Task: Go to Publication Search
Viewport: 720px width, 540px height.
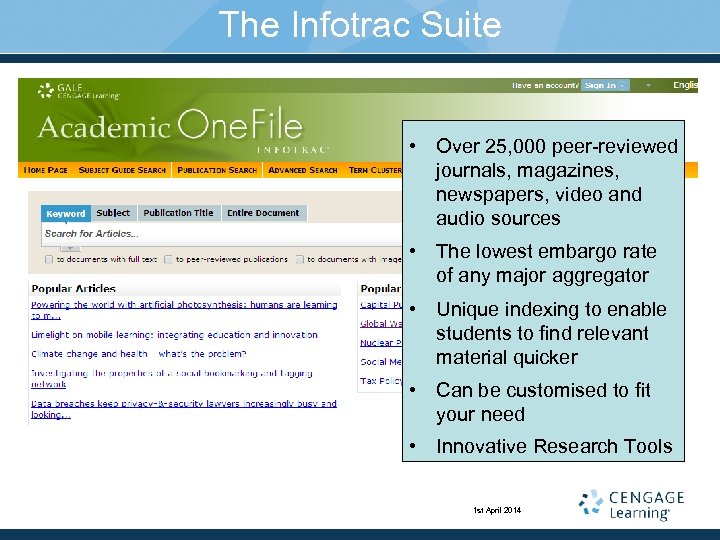Action: pyautogui.click(x=217, y=170)
